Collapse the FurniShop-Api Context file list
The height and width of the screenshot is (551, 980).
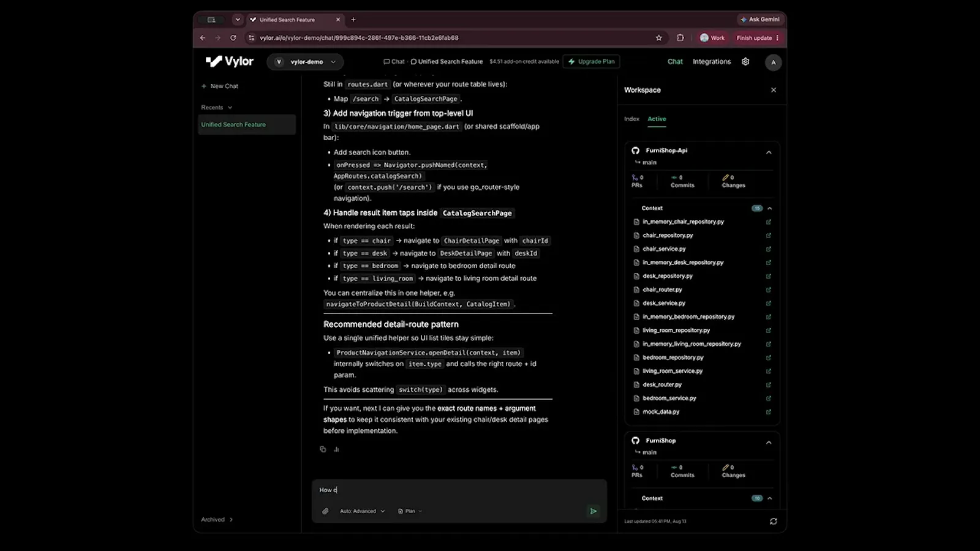(770, 209)
